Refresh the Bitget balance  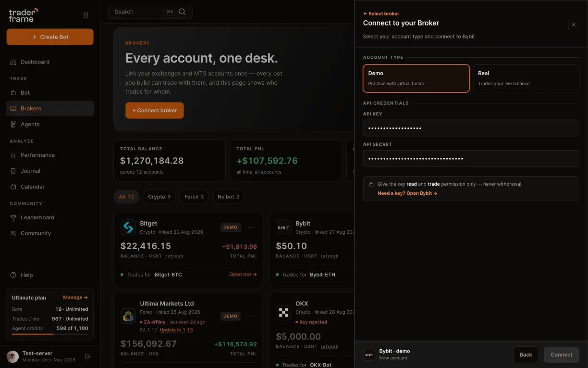pos(174,256)
